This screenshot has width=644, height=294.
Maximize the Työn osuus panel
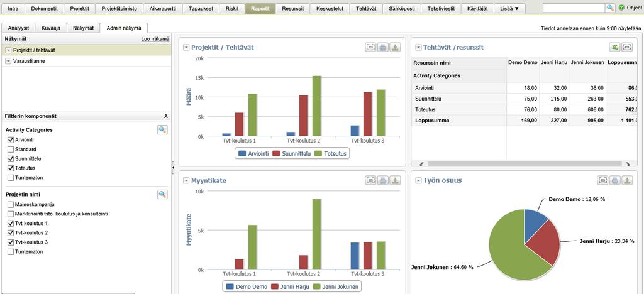[602, 180]
